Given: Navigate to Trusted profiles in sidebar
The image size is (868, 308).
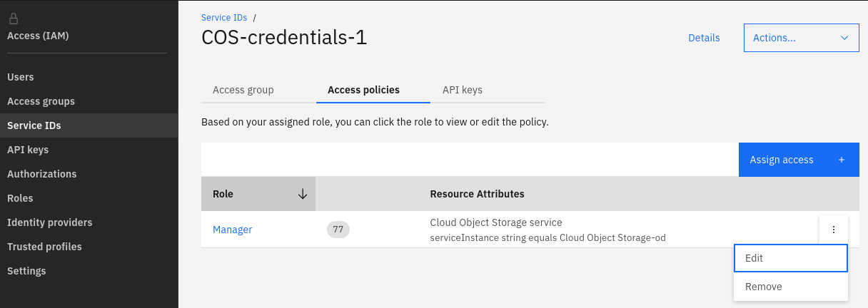Looking at the screenshot, I should click(x=44, y=247).
